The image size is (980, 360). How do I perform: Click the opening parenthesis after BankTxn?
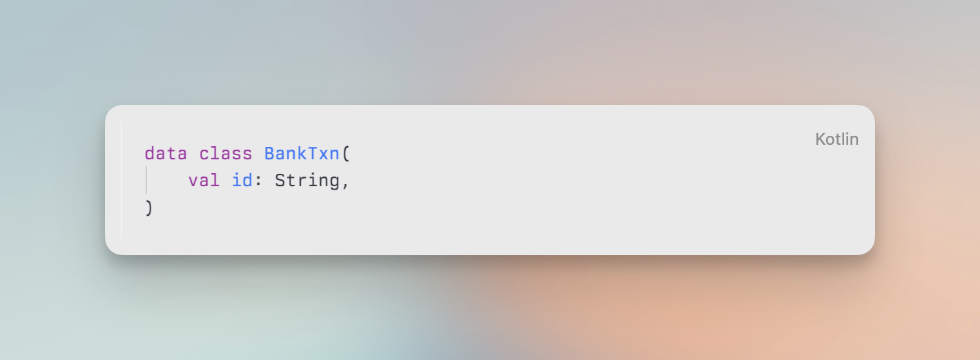346,153
